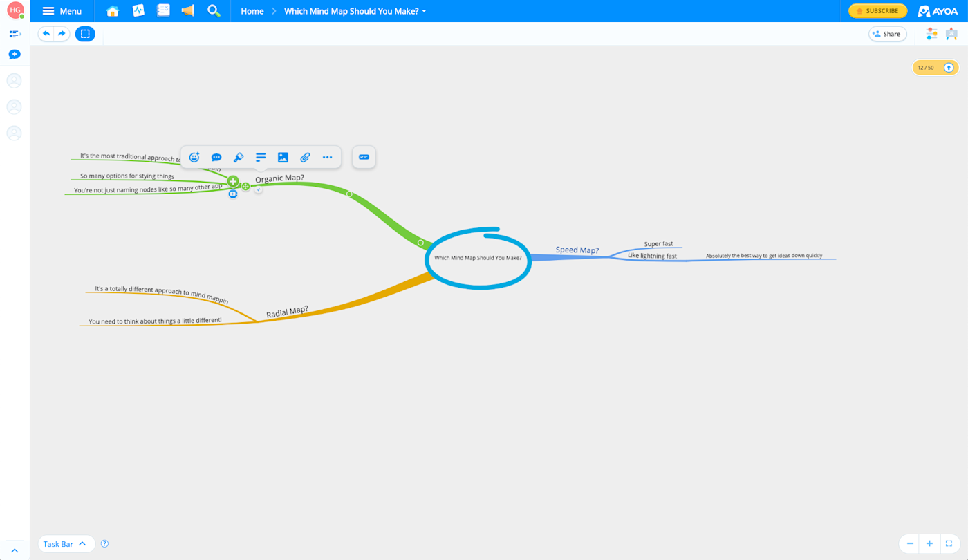Click the upgrade arrow in 12/50 counter
Image resolution: width=968 pixels, height=560 pixels.
coord(949,68)
